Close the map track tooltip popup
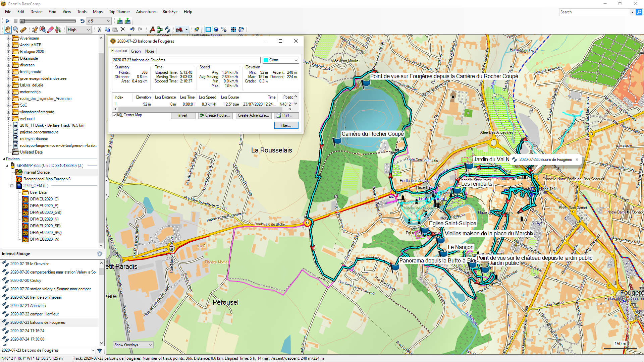The width and height of the screenshot is (644, 362). click(x=577, y=160)
